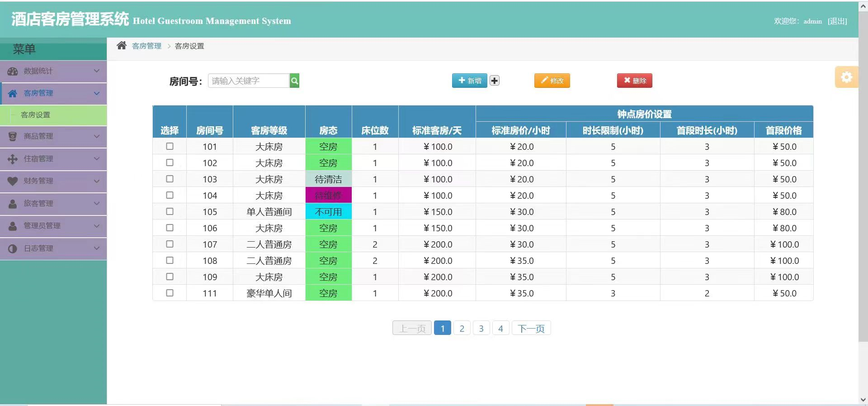Click the 数据统计 dashboard icon
The image size is (868, 406).
[13, 71]
